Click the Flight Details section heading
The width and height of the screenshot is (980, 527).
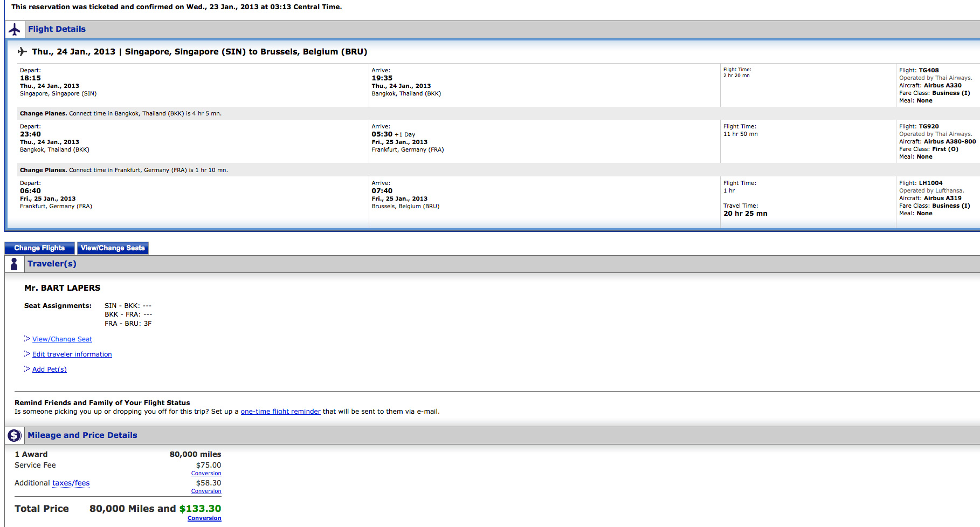tap(57, 29)
